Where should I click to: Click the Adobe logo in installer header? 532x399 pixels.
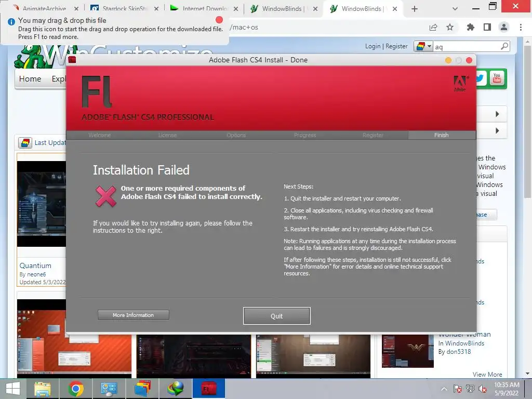460,84
